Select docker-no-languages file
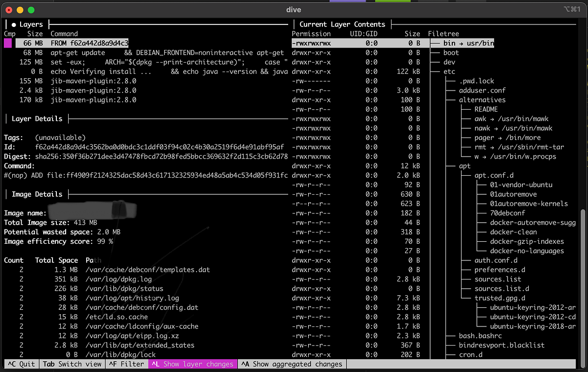 527,251
